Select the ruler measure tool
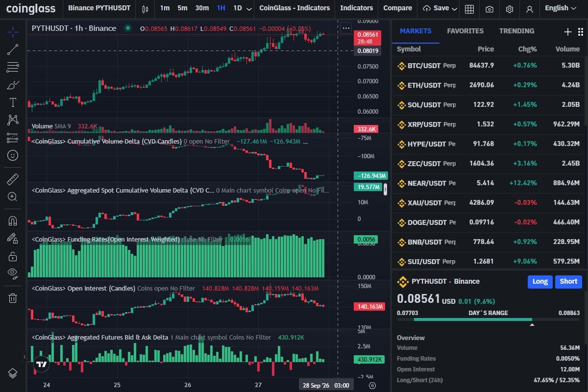The width and height of the screenshot is (588, 392). pyautogui.click(x=13, y=179)
